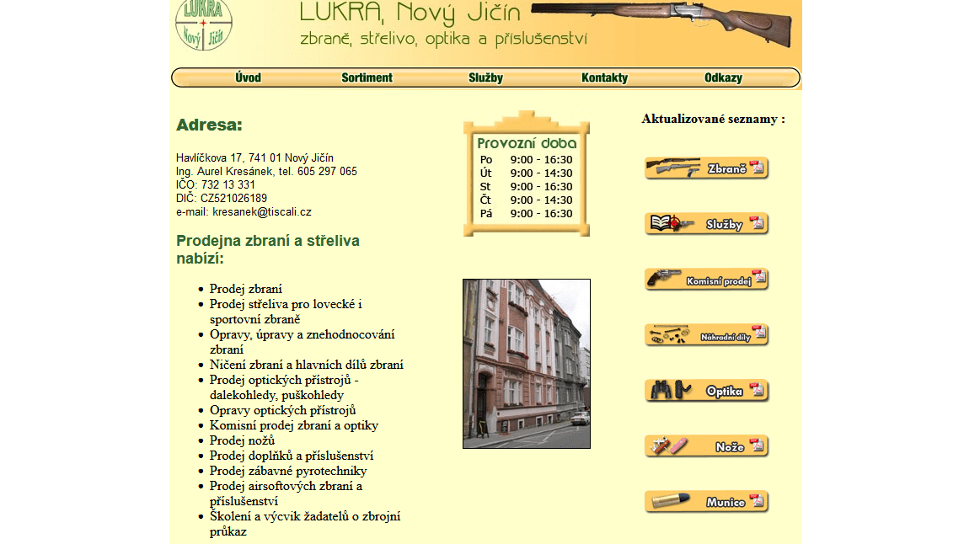Viewport: 980px width, 544px height.
Task: Click the list item Prodej zbraní
Action: pyautogui.click(x=245, y=289)
